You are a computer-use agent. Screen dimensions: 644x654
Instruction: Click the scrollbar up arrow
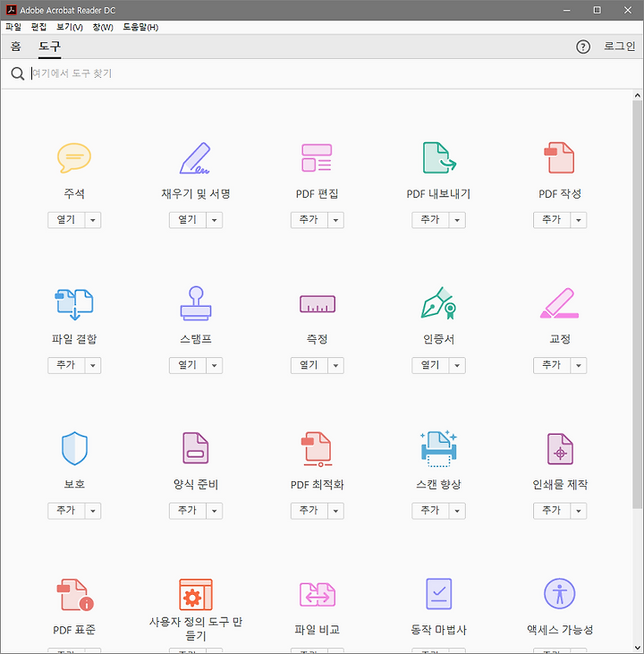click(x=638, y=96)
